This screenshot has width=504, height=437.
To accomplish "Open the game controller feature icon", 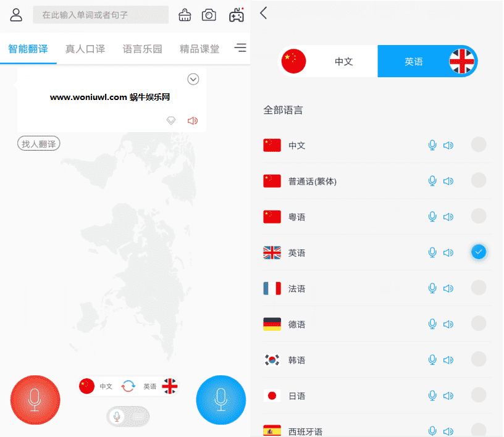I will 235,15.
